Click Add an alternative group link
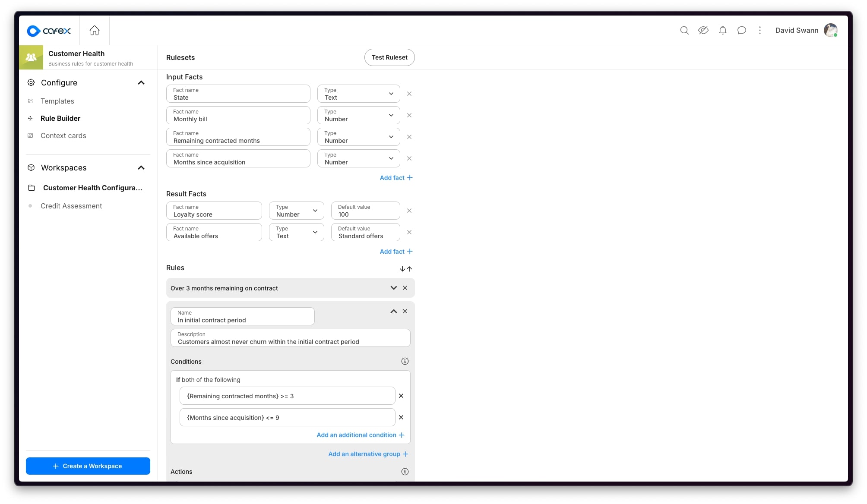 (368, 454)
